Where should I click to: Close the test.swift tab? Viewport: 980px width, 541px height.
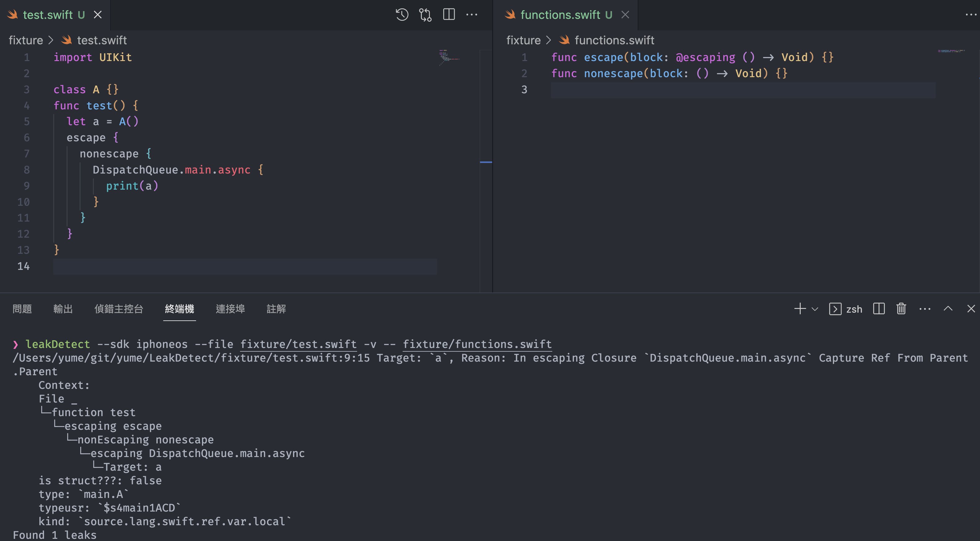click(98, 15)
